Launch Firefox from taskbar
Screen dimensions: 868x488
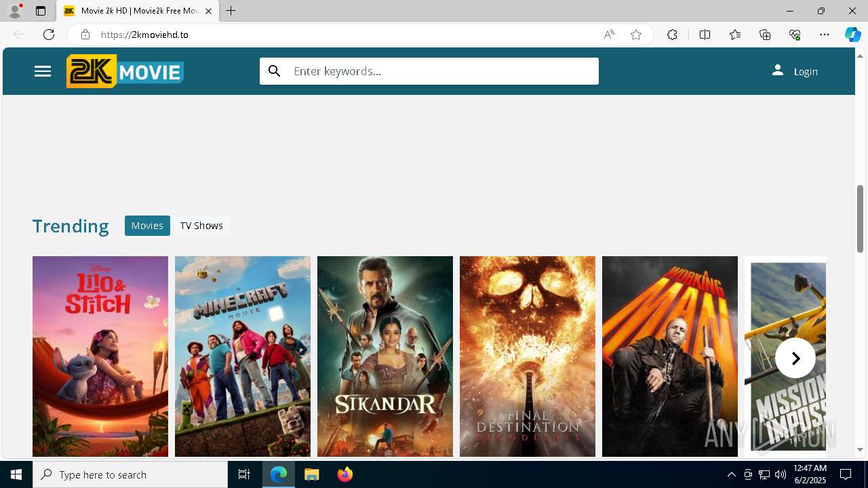click(x=345, y=474)
